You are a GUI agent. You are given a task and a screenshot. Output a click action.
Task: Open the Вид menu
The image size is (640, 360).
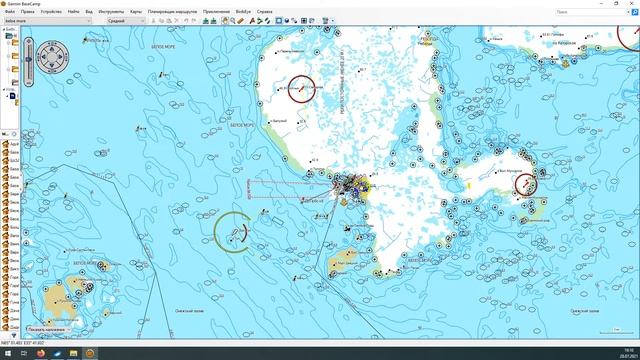[89, 12]
